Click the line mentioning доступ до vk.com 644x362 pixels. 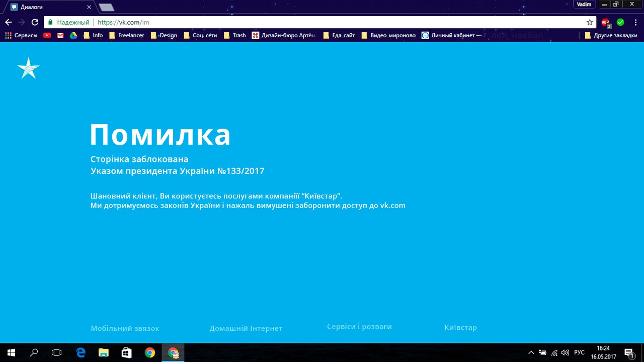pos(248,206)
